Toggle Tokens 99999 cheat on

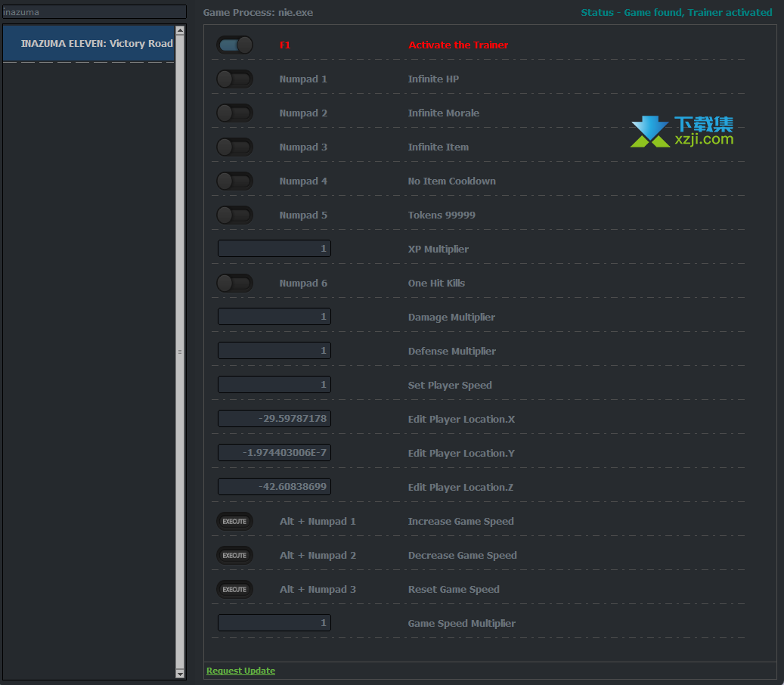pos(234,215)
